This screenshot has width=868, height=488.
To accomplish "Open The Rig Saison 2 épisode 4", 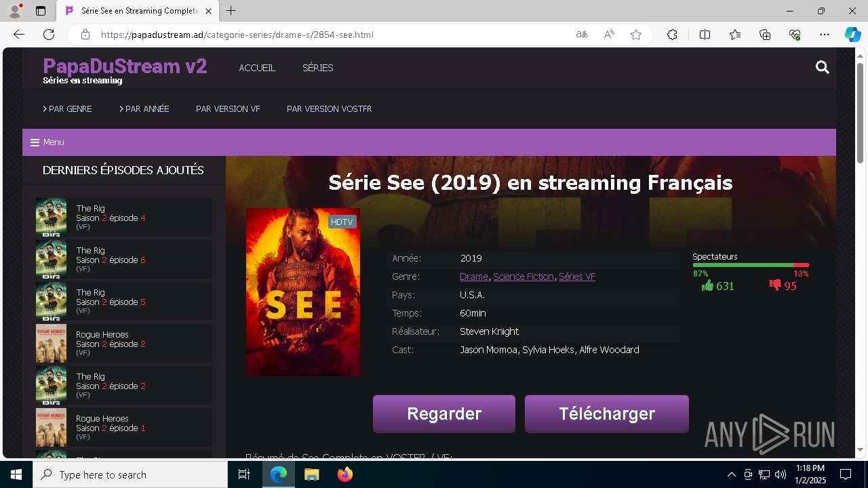I will (124, 217).
